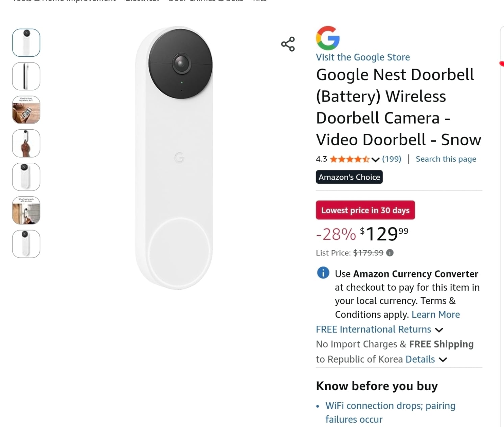Click the Search this page link
This screenshot has height=427, width=504.
pyautogui.click(x=446, y=159)
